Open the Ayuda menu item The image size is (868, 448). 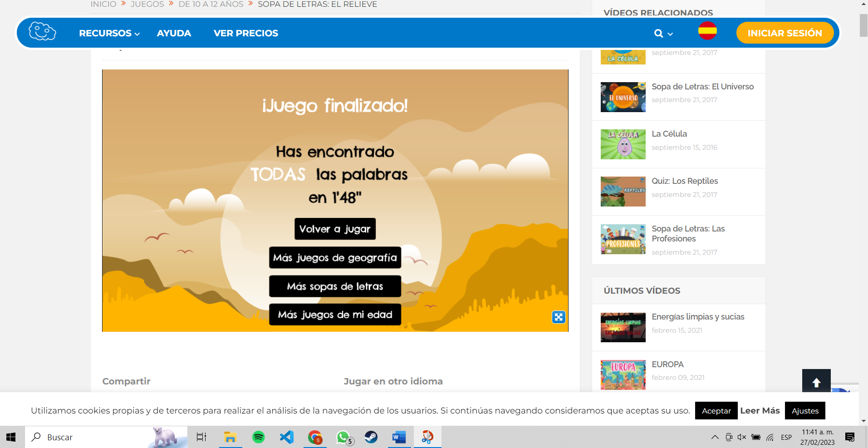click(174, 33)
